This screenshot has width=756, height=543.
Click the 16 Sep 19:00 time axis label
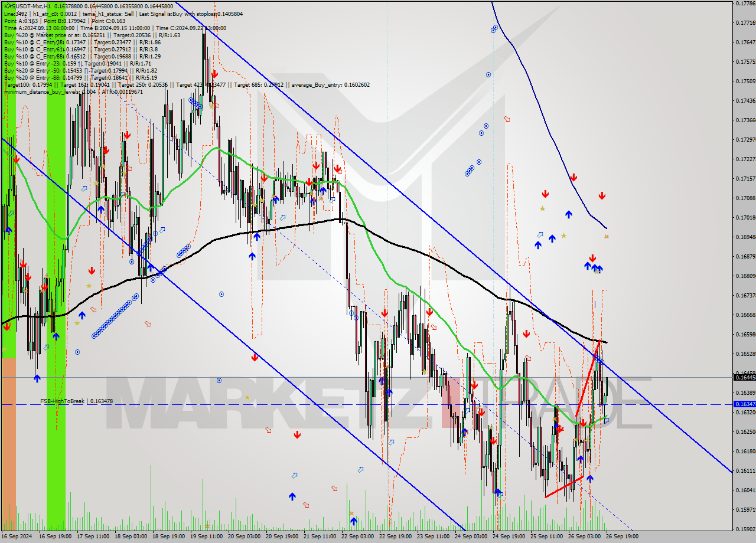click(55, 537)
